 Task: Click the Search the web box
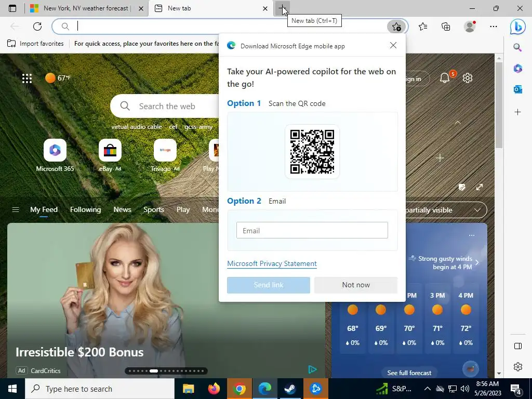point(165,106)
